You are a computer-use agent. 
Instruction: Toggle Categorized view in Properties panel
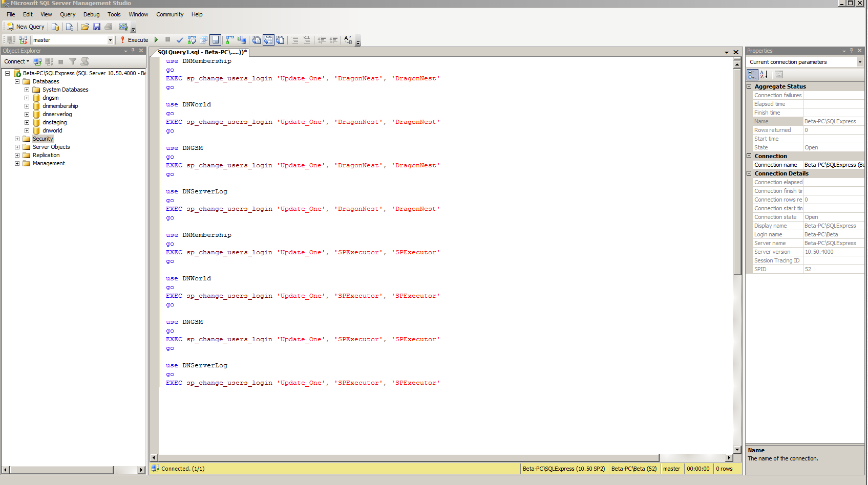pos(752,75)
